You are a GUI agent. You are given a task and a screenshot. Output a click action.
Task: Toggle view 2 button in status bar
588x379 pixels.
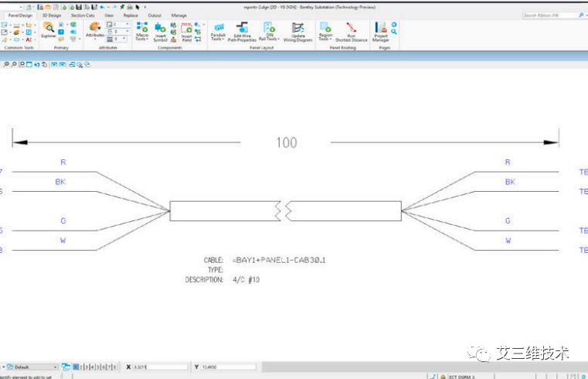[81, 367]
